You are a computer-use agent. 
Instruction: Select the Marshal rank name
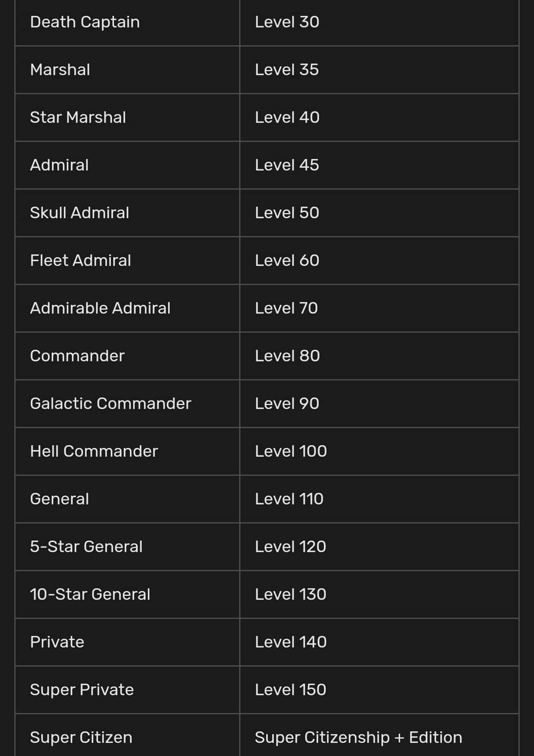click(x=60, y=70)
